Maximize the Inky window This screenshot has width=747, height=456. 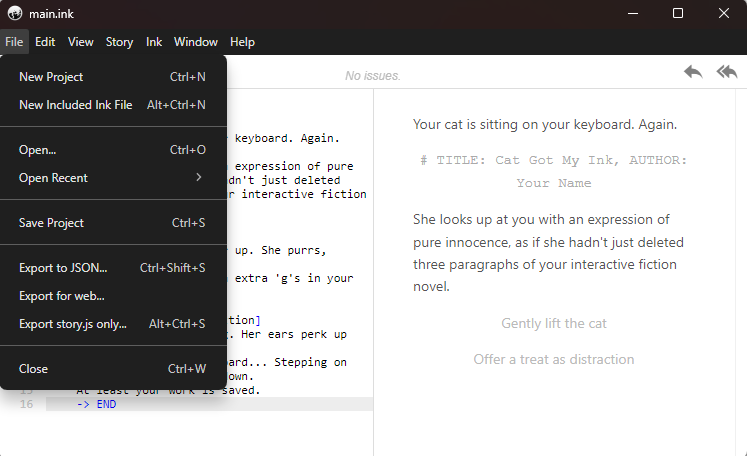[678, 13]
